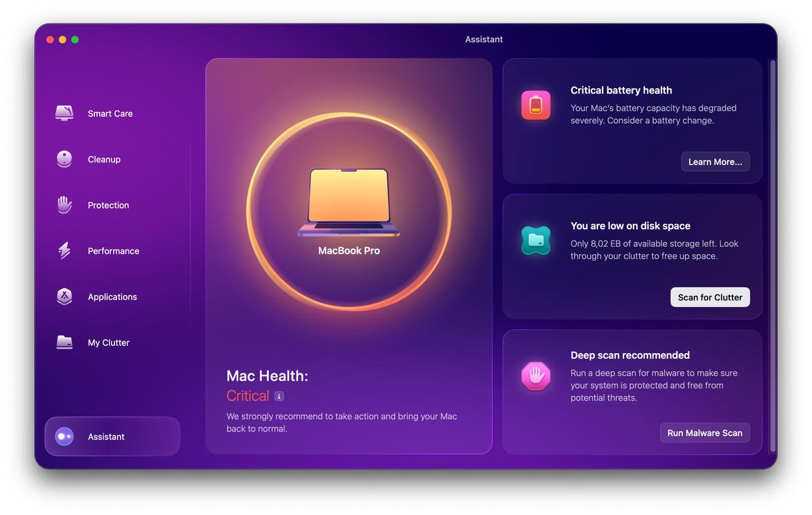Viewport: 812px width, 515px height.
Task: Open the Performance section
Action: tap(114, 251)
